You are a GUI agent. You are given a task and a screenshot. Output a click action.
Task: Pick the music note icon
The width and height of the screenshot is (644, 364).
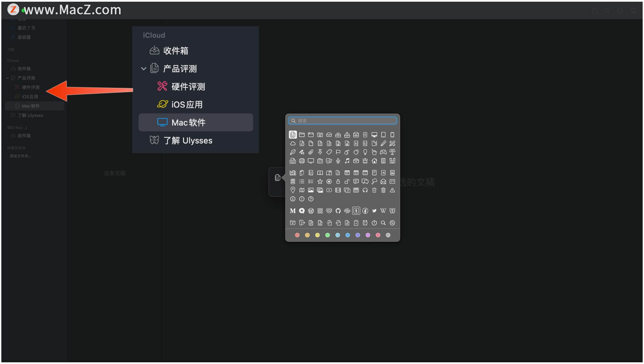[347, 161]
